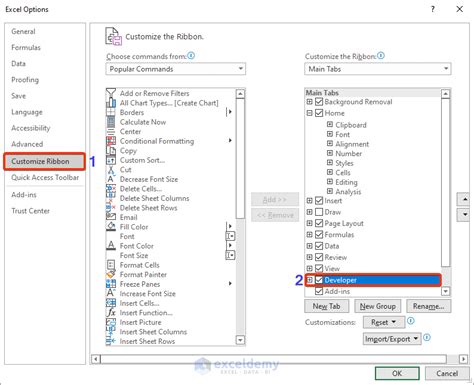
Task: Check the Draw tab checkbox
Action: click(x=319, y=212)
